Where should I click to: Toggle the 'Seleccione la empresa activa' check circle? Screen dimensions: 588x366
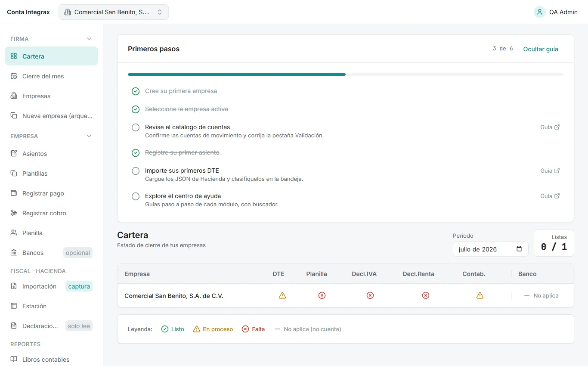[136, 109]
